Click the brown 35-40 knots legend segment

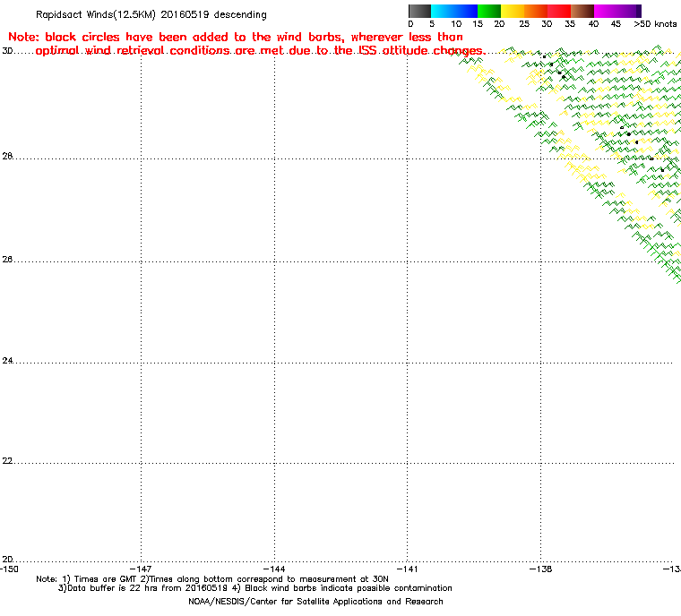(x=582, y=11)
